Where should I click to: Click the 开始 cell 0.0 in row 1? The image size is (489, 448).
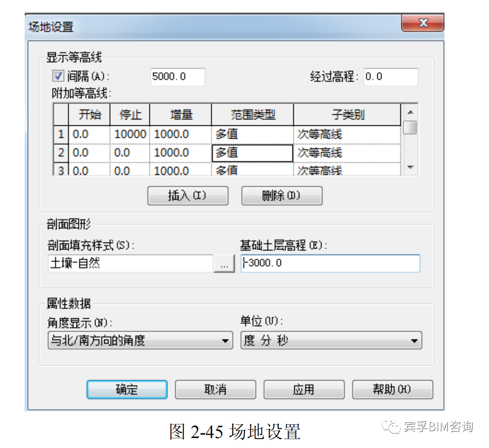click(90, 134)
